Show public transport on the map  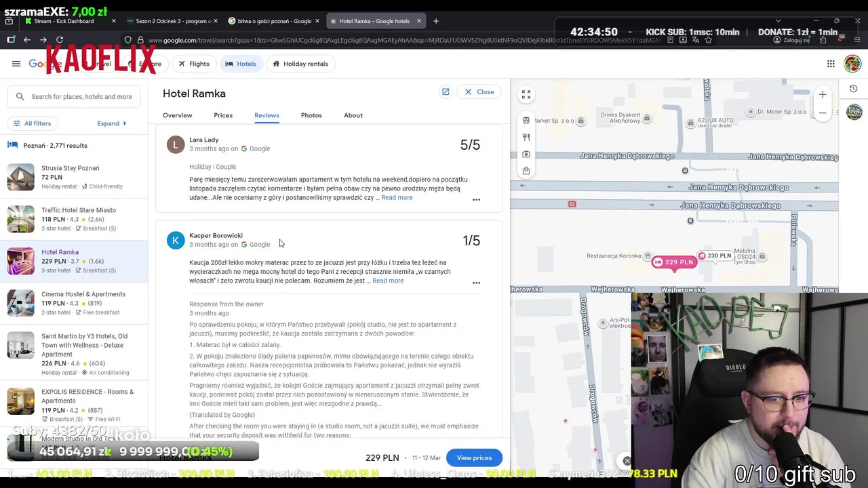tap(526, 120)
